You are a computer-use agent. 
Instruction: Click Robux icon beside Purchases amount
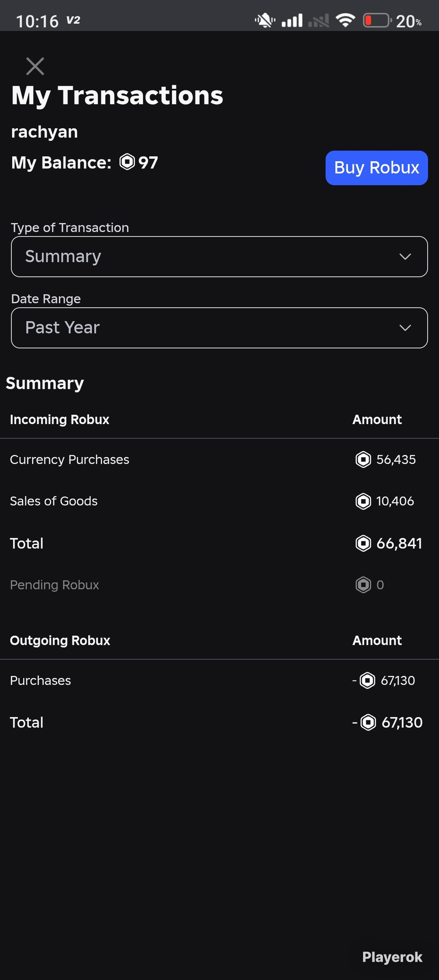click(367, 680)
